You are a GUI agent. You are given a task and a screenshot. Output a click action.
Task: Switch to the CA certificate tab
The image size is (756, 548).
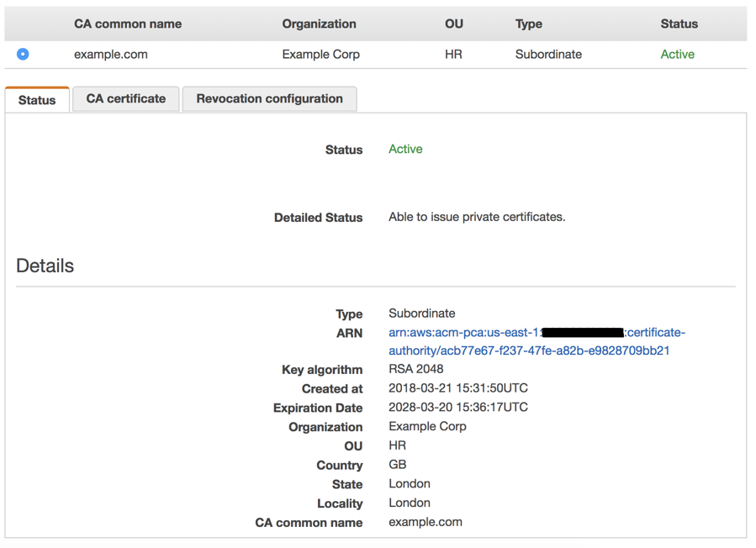point(124,98)
